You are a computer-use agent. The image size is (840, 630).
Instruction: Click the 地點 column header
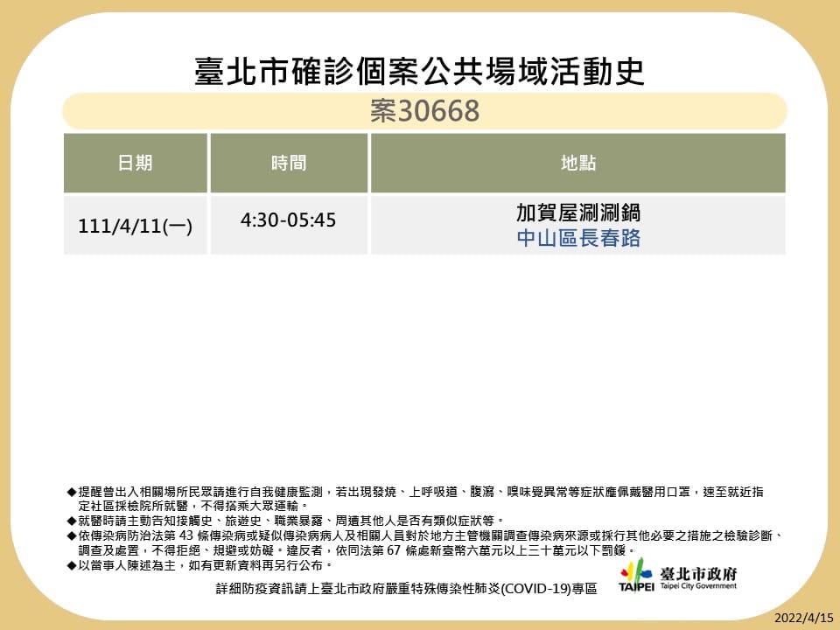578,163
